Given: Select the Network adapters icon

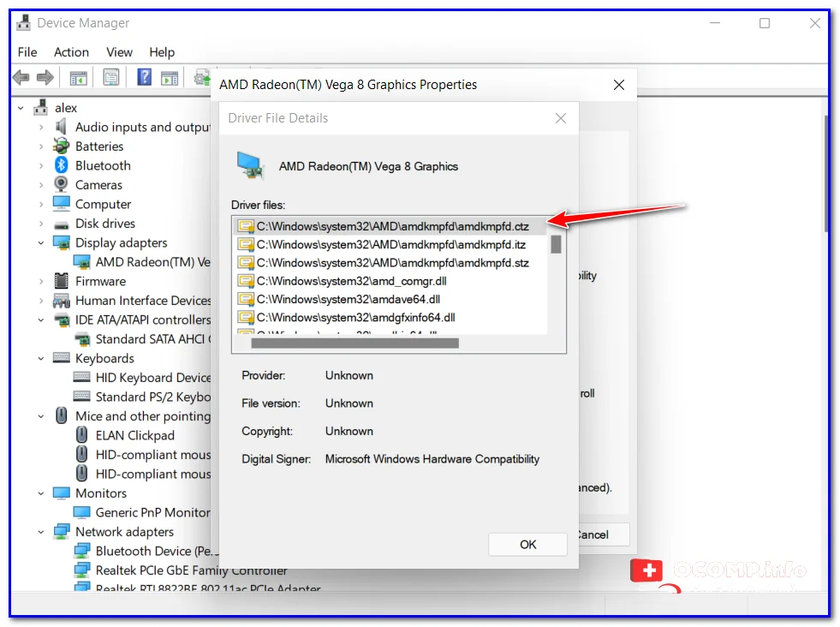Looking at the screenshot, I should [x=61, y=532].
